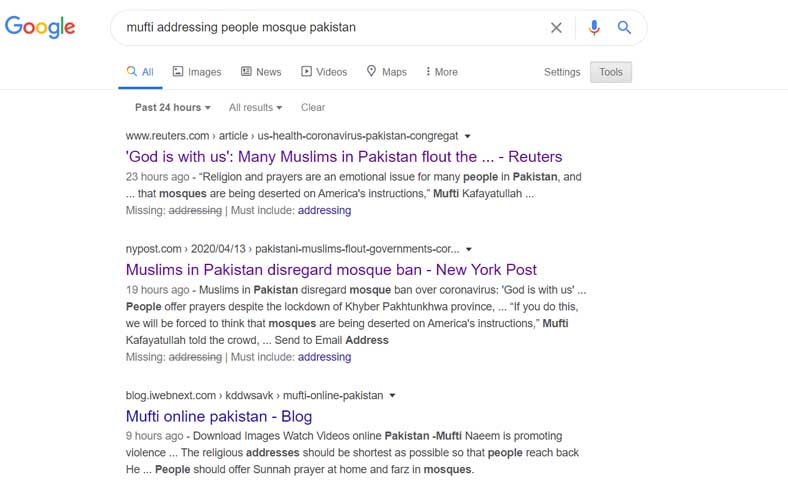The width and height of the screenshot is (788, 493).
Task: Expand nypost.com result options arrow
Action: coord(468,249)
